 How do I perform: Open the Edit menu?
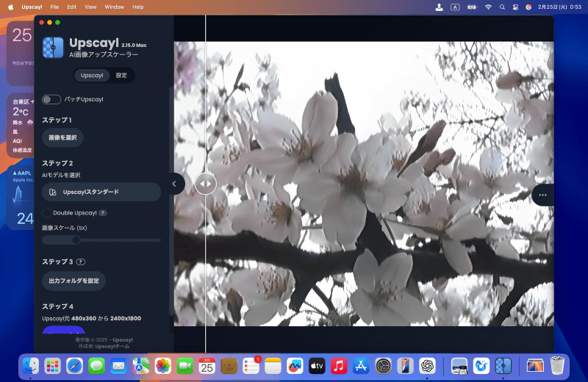71,7
